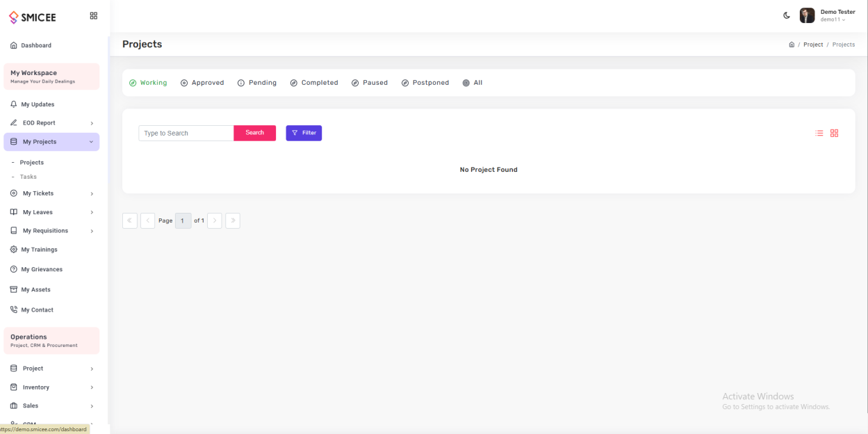This screenshot has width=868, height=434.
Task: Open My Grievances
Action: click(42, 269)
